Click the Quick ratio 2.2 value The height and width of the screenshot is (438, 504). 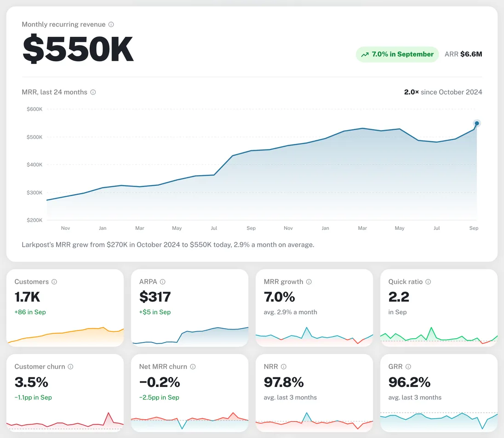[x=399, y=297]
